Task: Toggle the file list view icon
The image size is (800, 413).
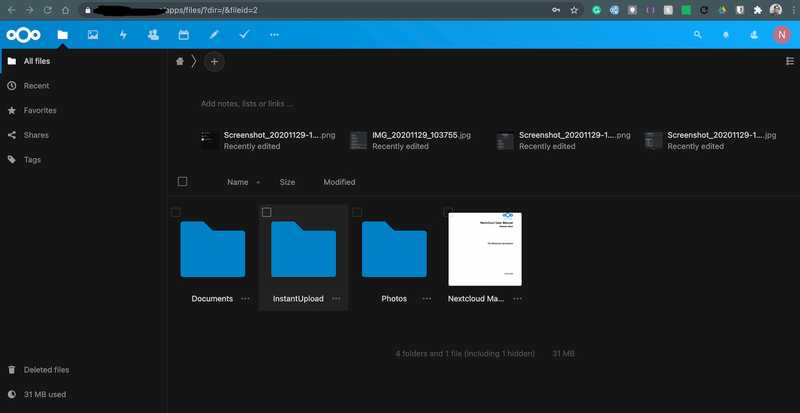Action: coord(789,61)
